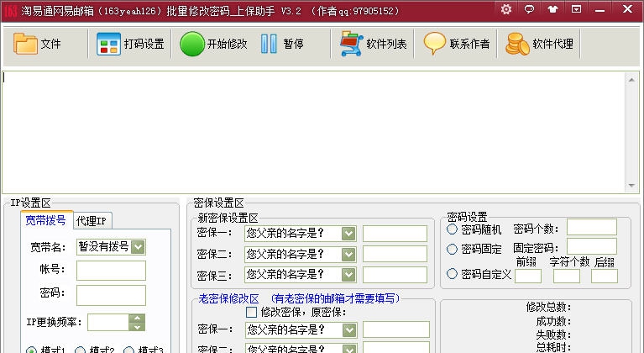The image size is (644, 353).
Task: Click the 成功数 label
Action: pyautogui.click(x=553, y=321)
